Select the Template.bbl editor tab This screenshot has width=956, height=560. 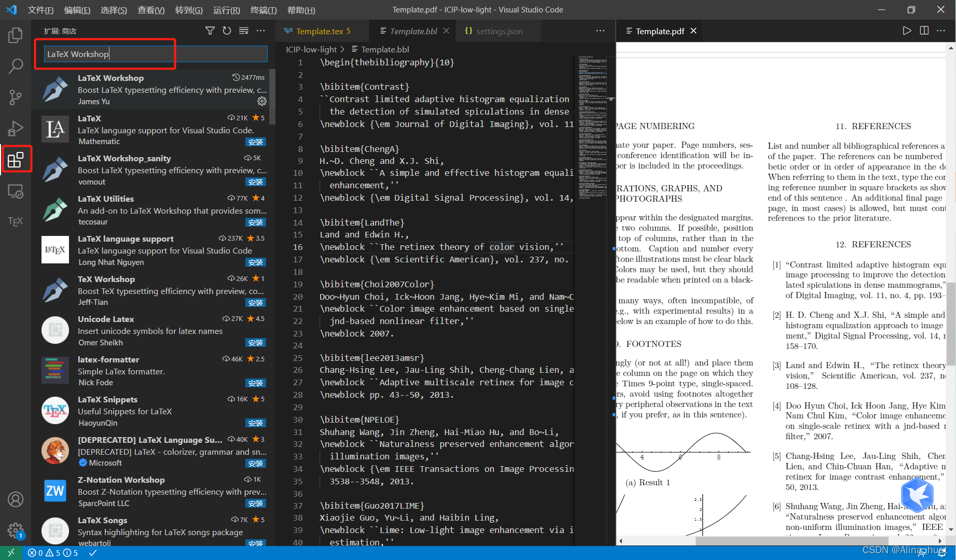413,31
